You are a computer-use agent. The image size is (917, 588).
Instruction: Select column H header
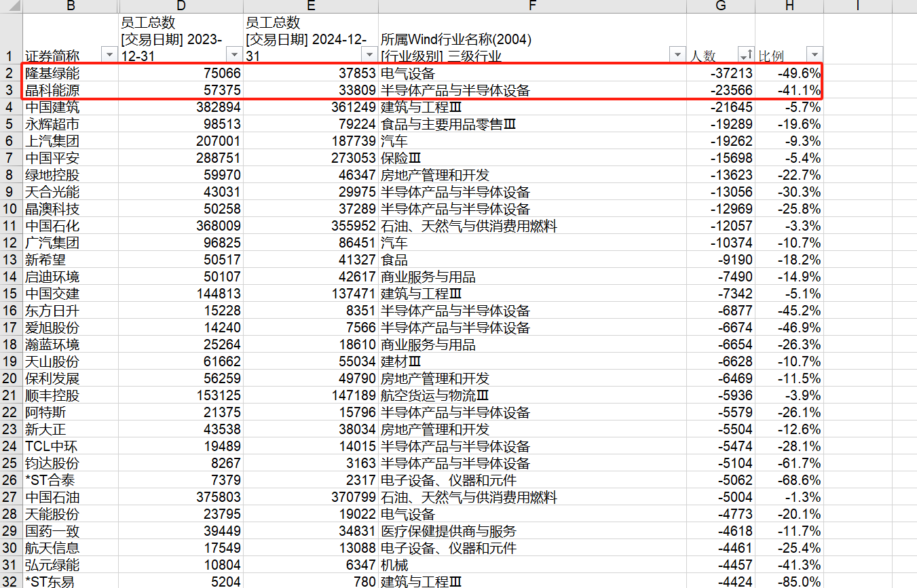click(789, 6)
